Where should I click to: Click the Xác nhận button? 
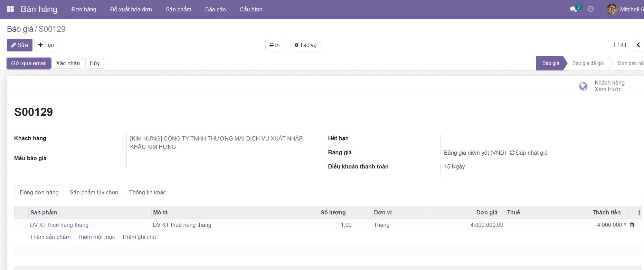(68, 63)
